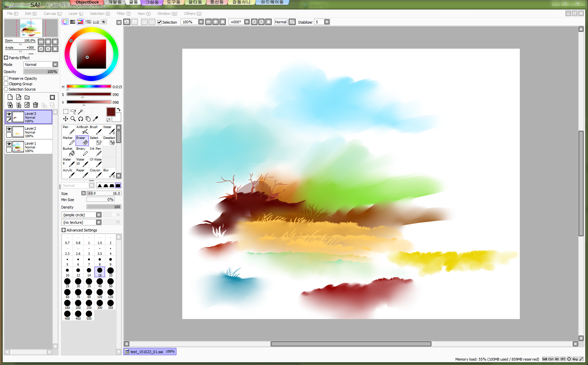Screen dimensions: 588x365
Task: Enable the Preserve Opacity checkbox
Action: pos(6,78)
